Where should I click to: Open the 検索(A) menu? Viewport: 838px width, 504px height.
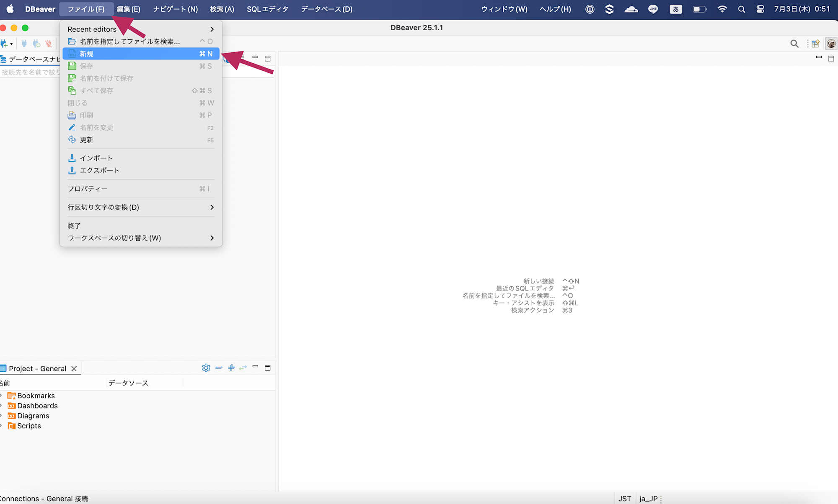(x=222, y=9)
